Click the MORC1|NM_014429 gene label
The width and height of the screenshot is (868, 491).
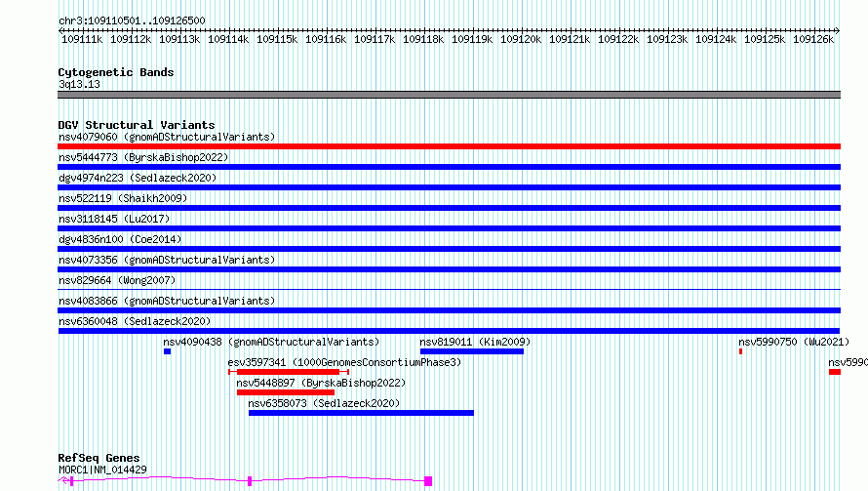click(x=102, y=470)
